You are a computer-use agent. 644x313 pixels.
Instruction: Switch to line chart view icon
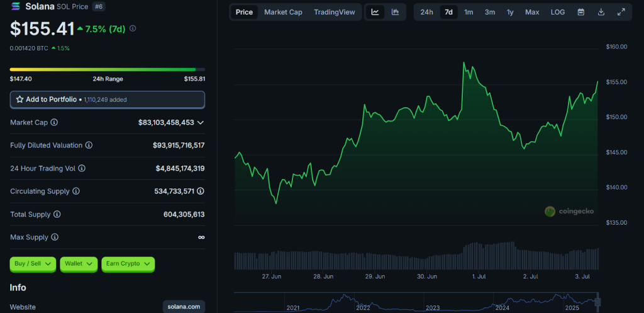[375, 12]
